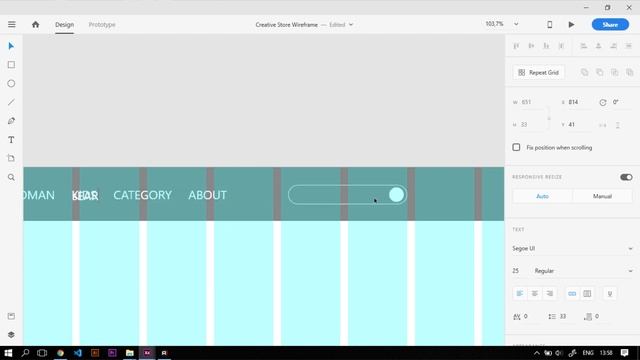Edit the X position field

click(x=581, y=102)
